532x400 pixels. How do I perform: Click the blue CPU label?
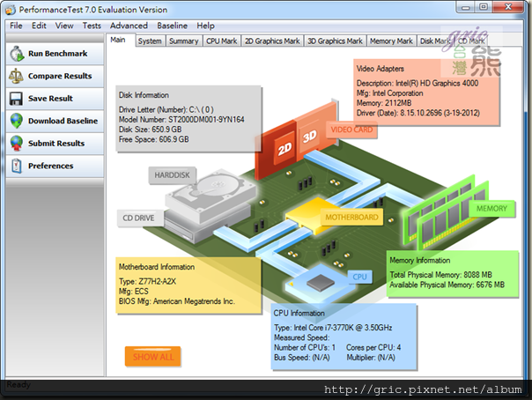click(x=359, y=277)
